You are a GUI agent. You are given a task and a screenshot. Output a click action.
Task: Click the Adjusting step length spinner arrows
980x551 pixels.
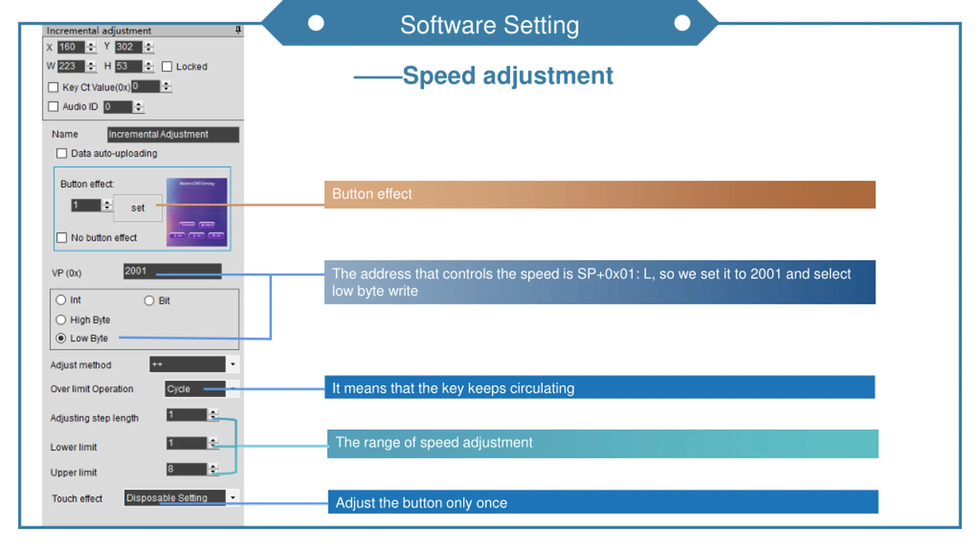[x=213, y=415]
